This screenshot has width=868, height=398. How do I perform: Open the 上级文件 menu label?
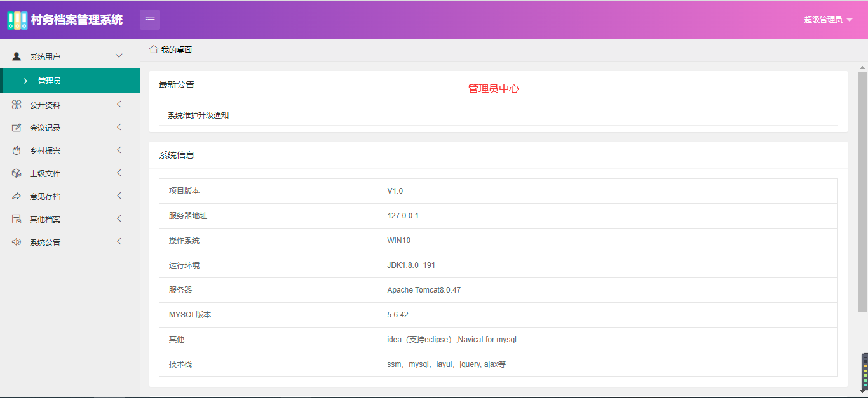tap(45, 174)
